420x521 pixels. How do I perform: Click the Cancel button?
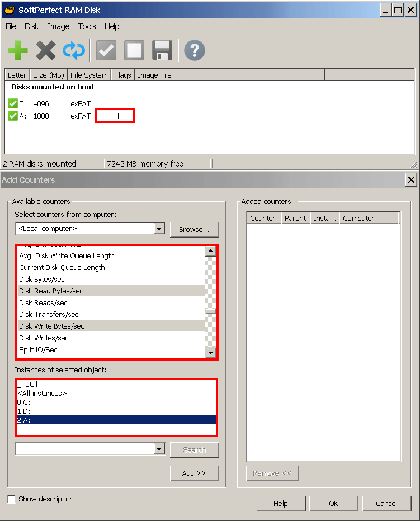tap(386, 503)
